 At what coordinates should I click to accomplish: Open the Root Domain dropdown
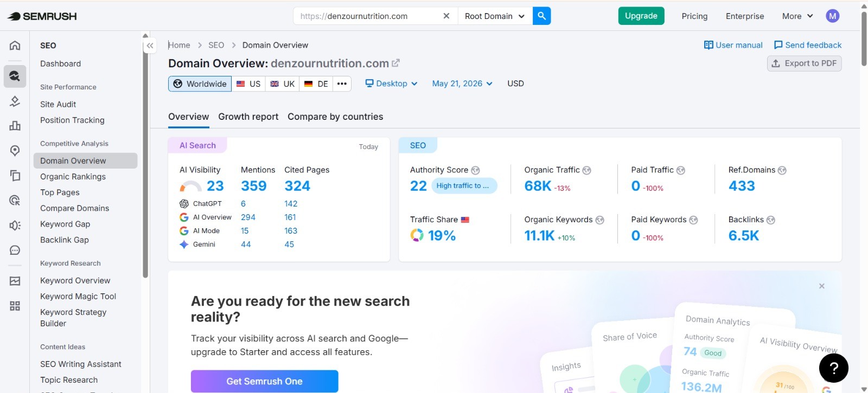coord(495,16)
